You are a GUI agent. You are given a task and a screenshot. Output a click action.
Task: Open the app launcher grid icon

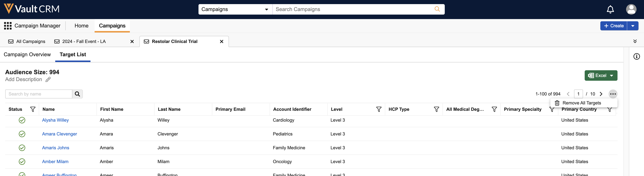coord(8,26)
